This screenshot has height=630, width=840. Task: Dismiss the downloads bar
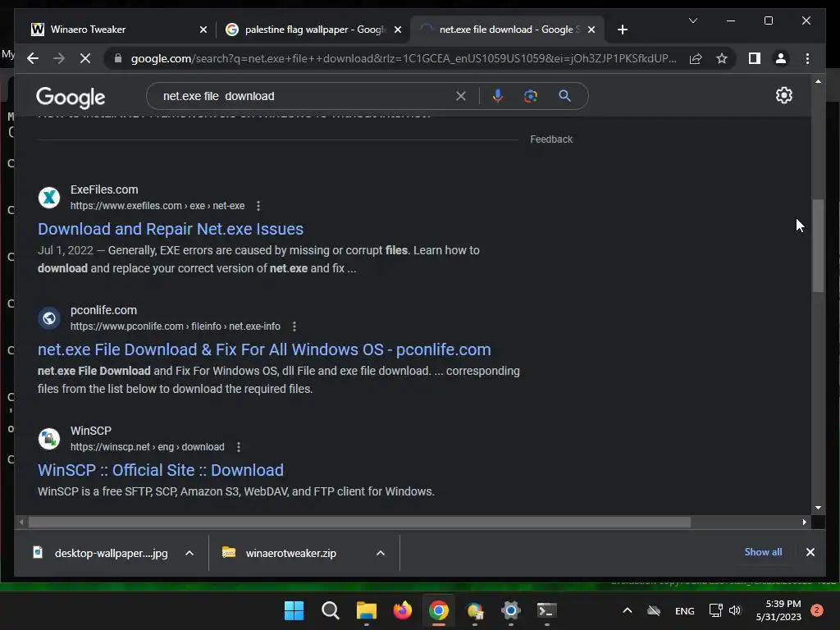(810, 552)
